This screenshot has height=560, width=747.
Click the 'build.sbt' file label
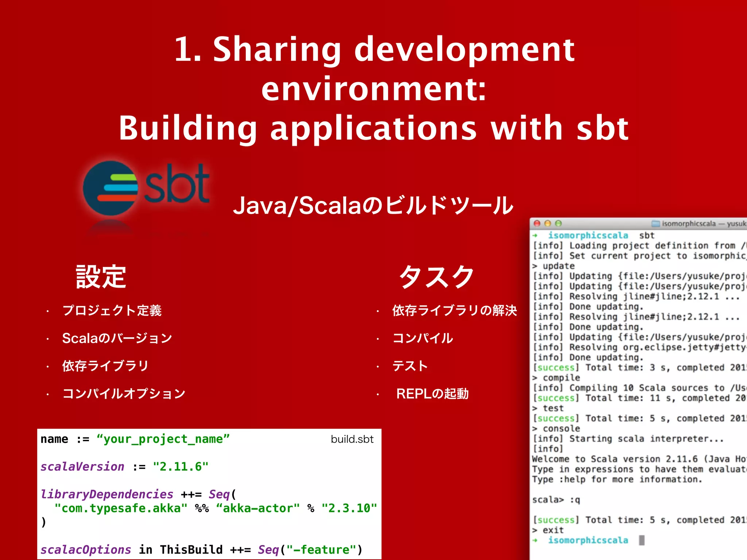(x=352, y=439)
